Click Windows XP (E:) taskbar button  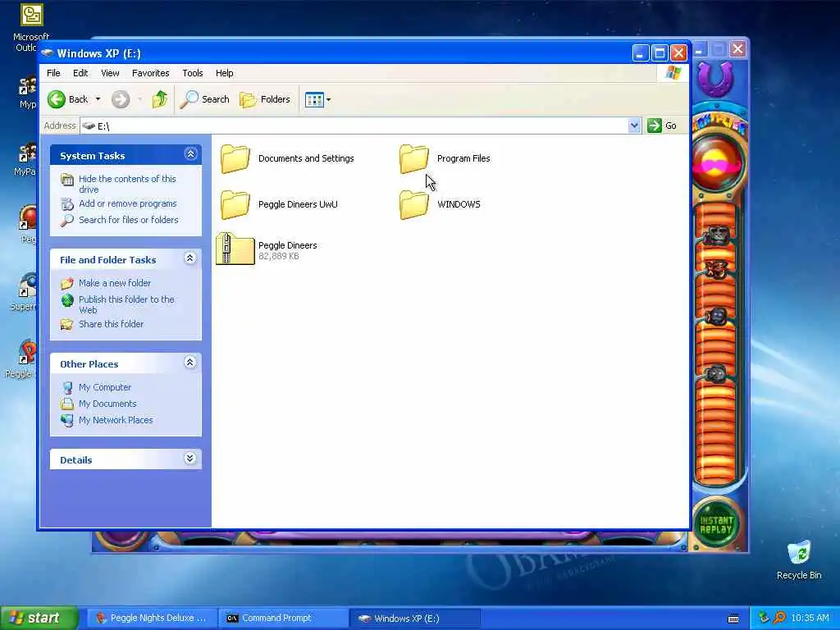tap(415, 619)
